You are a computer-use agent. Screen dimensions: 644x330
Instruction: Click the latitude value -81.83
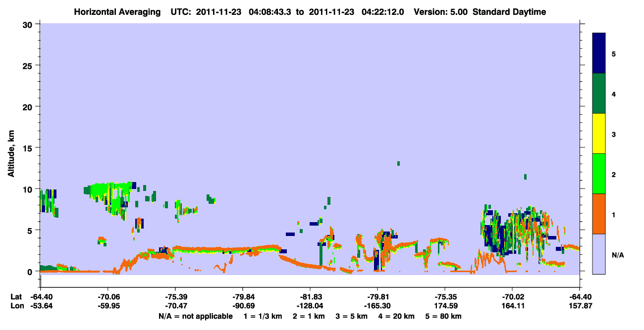tap(310, 297)
